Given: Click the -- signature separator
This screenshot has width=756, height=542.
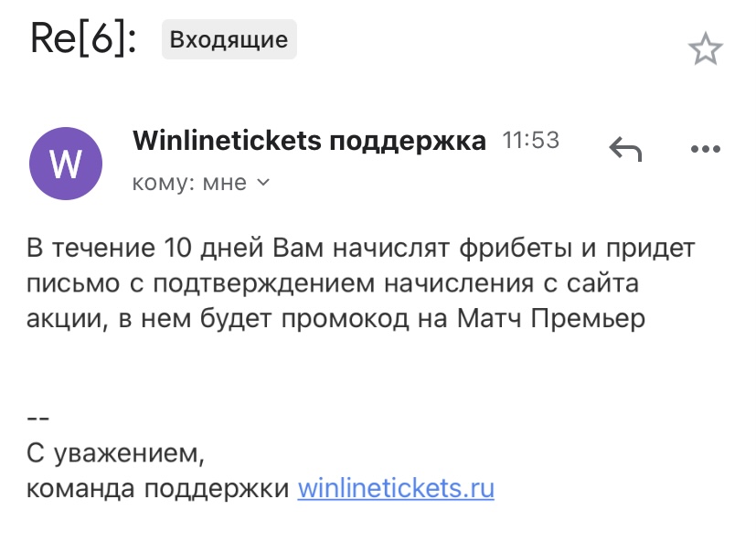Looking at the screenshot, I should (38, 418).
